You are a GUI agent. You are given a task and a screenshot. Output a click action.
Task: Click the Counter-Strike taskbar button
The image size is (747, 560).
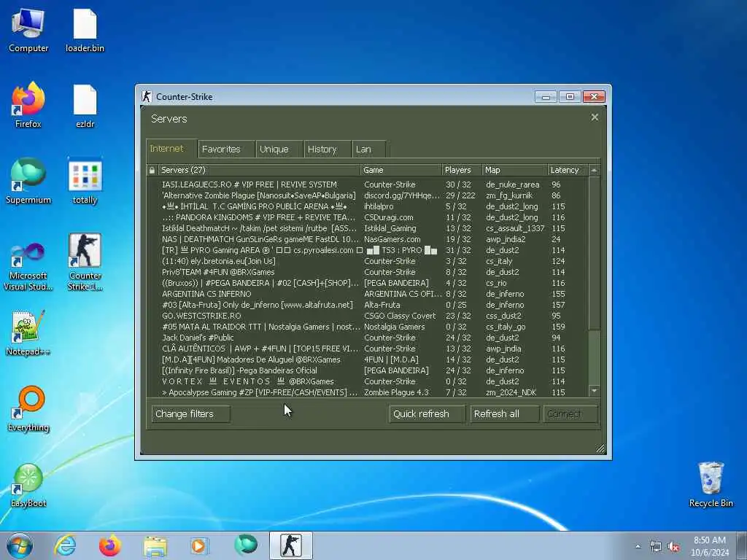pyautogui.click(x=290, y=545)
